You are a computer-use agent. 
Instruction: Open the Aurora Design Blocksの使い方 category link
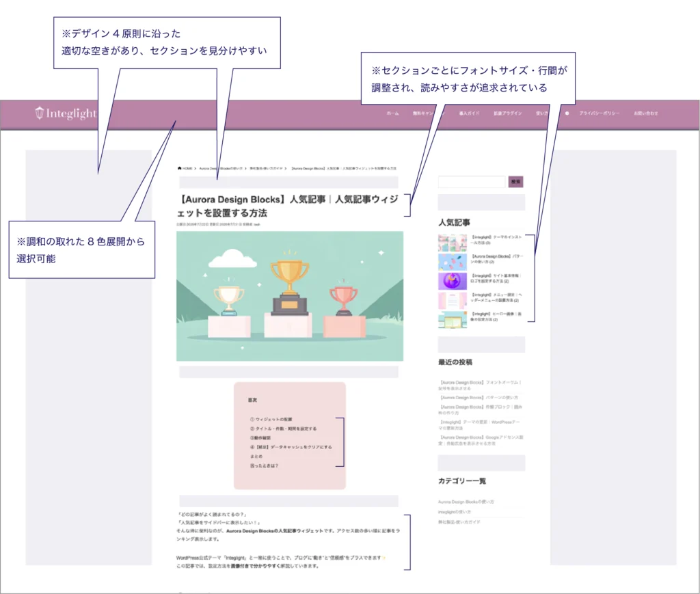pos(466,502)
